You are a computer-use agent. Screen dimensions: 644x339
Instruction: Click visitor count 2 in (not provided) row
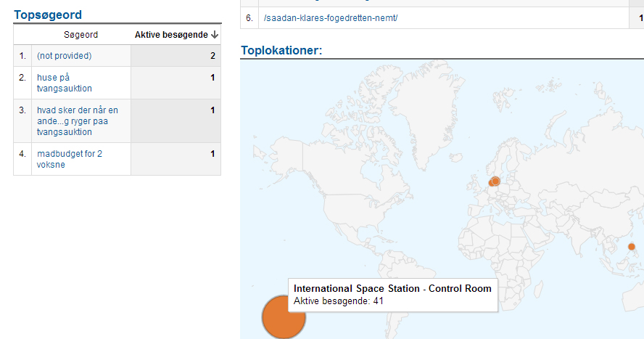(212, 56)
